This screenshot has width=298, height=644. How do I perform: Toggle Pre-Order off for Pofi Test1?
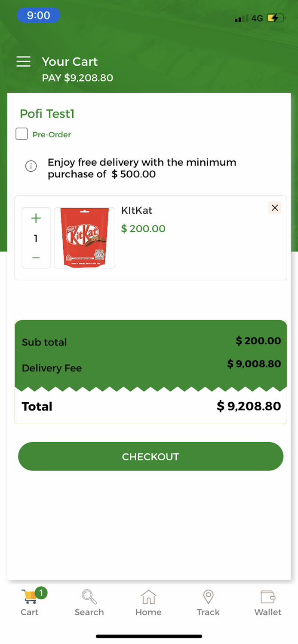(21, 134)
